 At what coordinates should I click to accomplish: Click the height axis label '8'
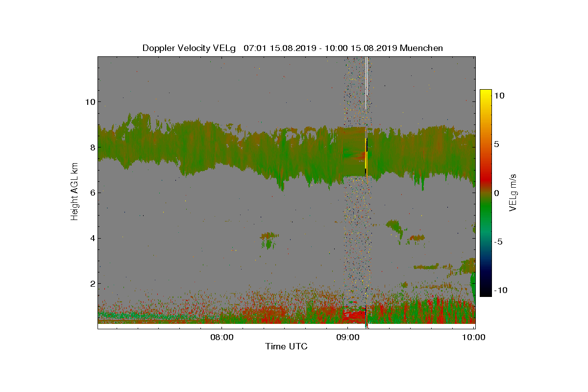(93, 147)
